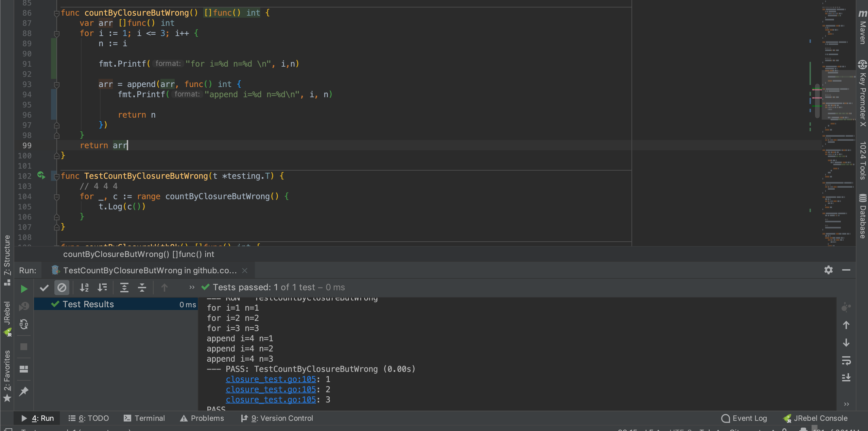The height and width of the screenshot is (431, 868).
Task: Open the Run panel settings gear
Action: 829,270
